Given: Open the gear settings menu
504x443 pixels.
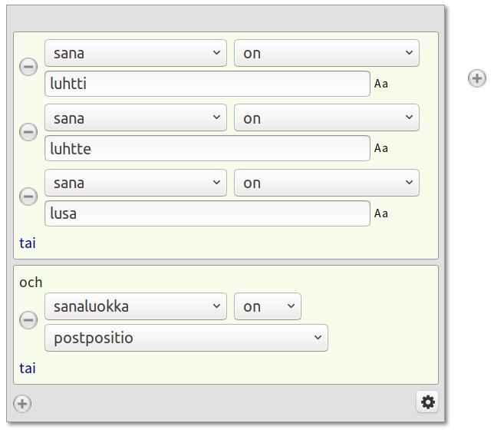Looking at the screenshot, I should [x=427, y=402].
